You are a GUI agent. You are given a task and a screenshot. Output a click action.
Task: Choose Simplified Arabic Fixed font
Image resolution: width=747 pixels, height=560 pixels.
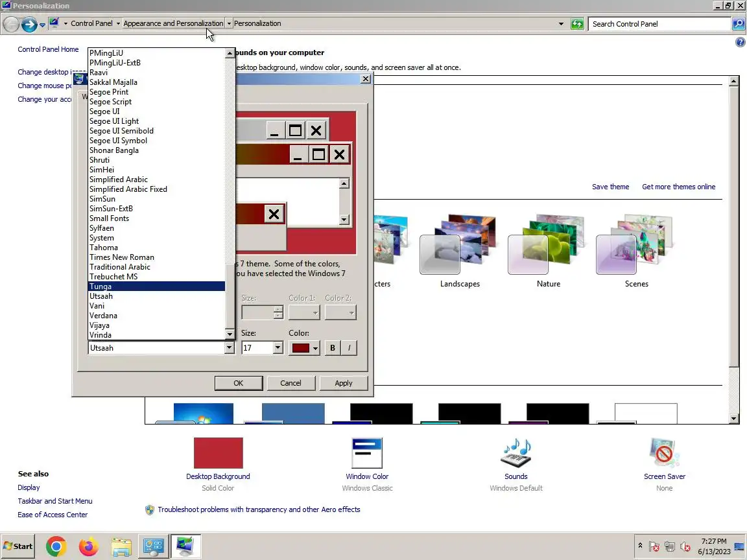coord(156,189)
